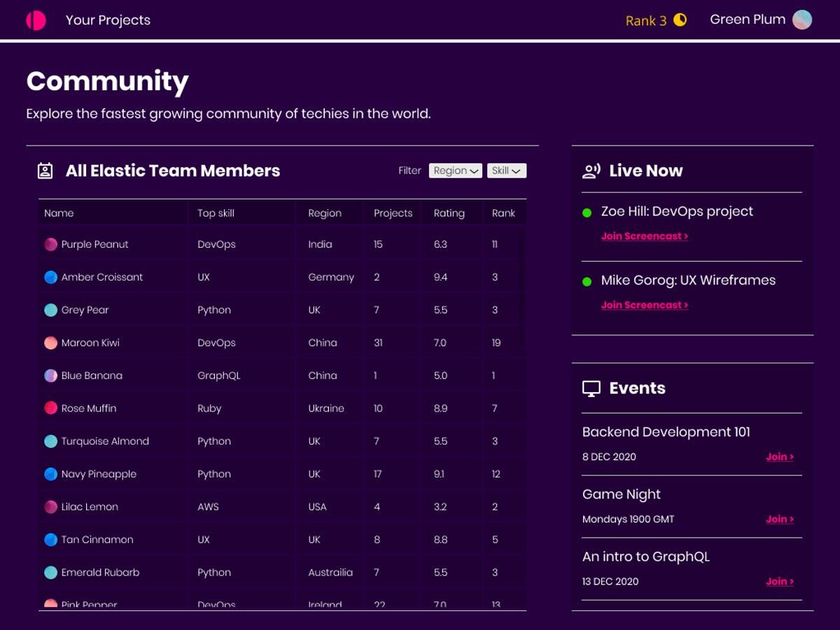
Task: Click the team members badge icon
Action: click(x=45, y=171)
